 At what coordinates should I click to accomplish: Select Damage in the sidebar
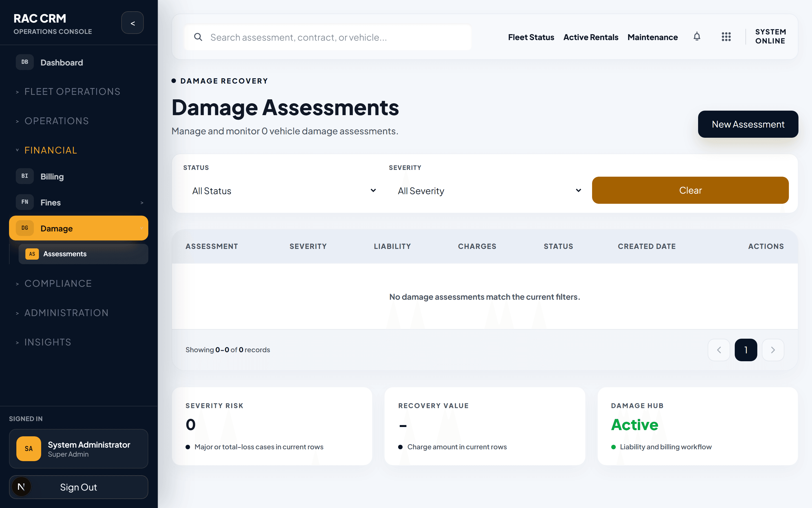pyautogui.click(x=79, y=228)
